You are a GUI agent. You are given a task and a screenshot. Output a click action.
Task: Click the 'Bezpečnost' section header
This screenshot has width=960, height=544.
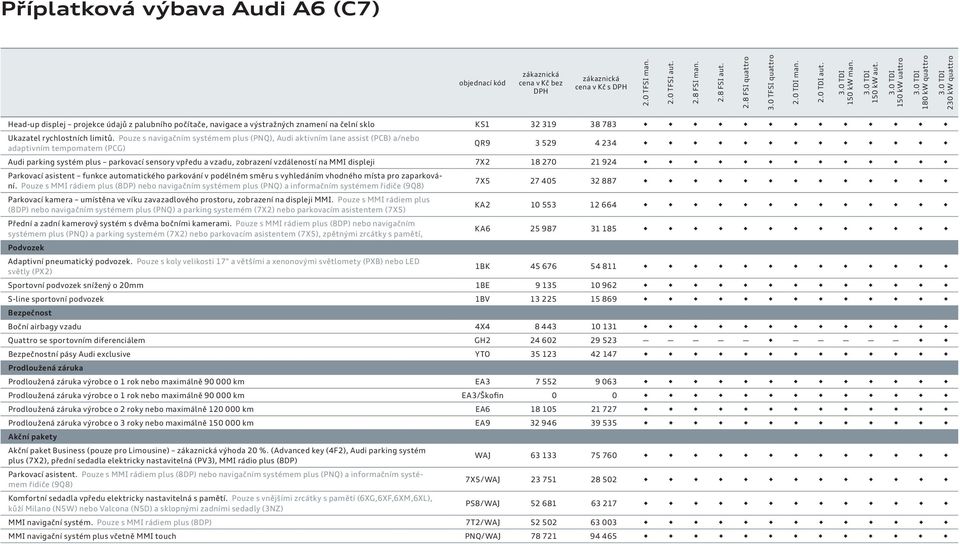479,313
